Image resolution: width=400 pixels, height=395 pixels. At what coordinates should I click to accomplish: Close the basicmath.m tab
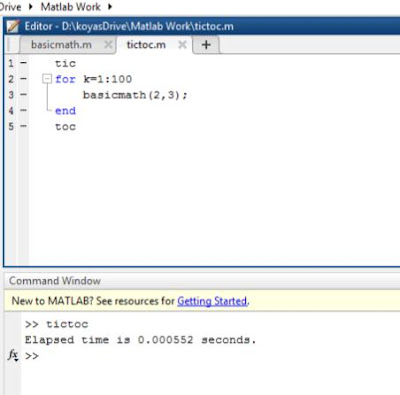(108, 44)
